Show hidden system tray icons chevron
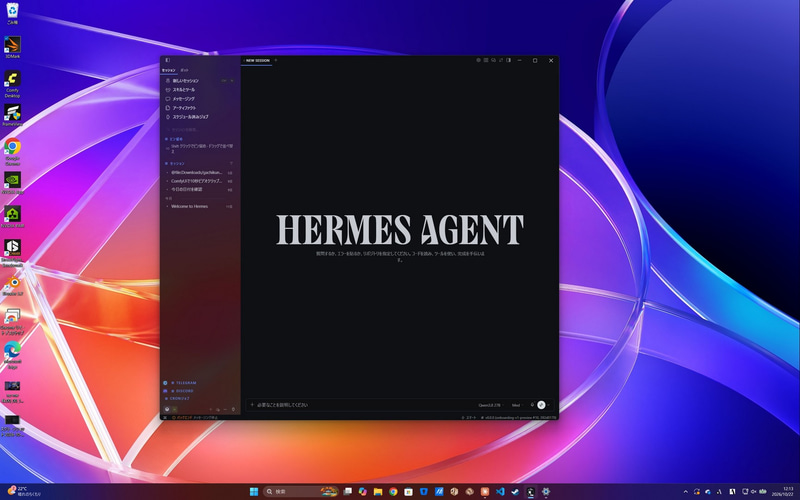The image size is (800, 500). 685,492
